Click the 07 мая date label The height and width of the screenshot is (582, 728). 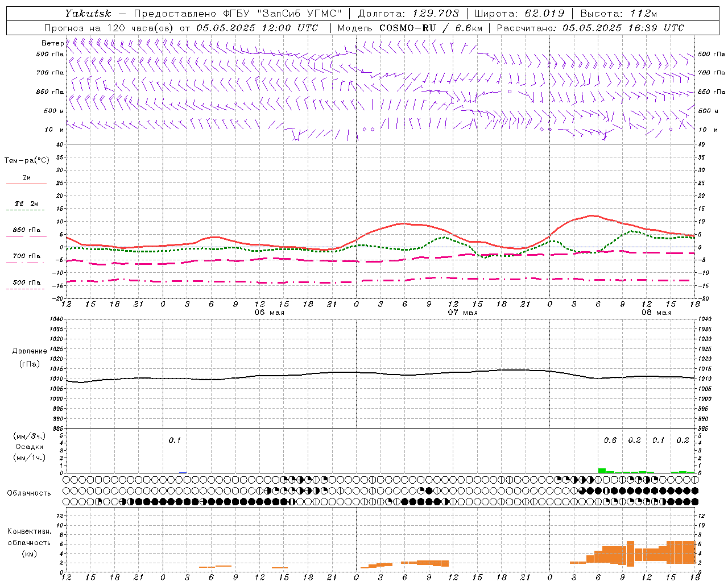point(462,313)
